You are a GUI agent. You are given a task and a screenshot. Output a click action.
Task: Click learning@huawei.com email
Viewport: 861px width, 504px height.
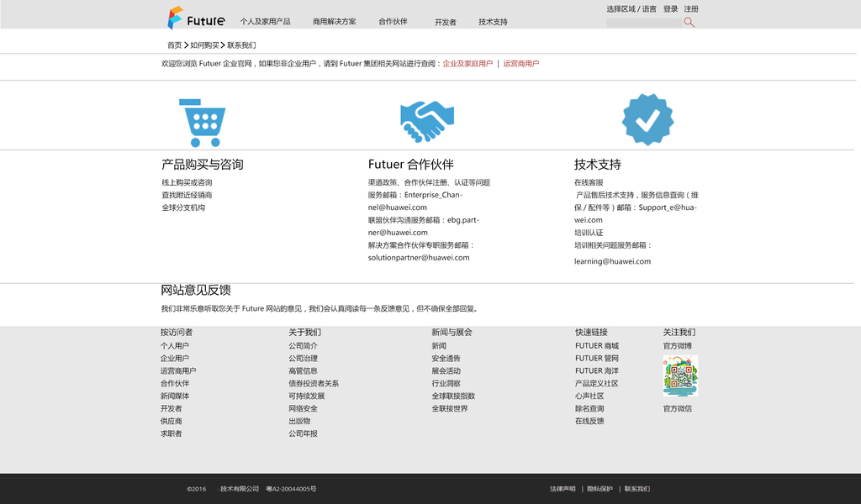613,261
